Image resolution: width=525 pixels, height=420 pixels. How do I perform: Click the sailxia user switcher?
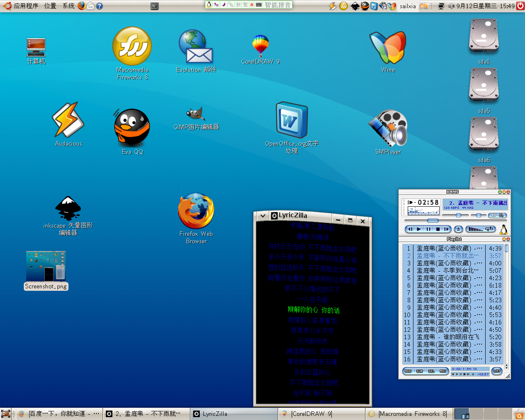click(x=408, y=6)
